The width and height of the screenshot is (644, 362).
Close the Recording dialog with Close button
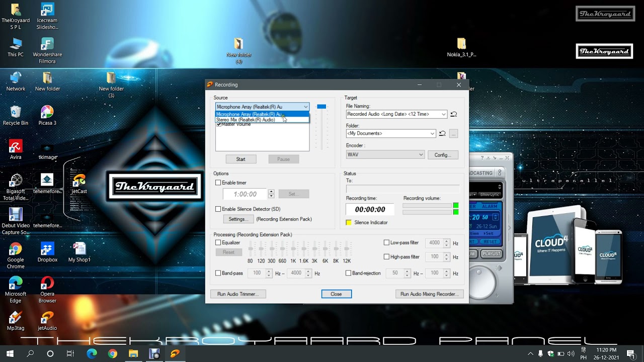[x=336, y=294]
